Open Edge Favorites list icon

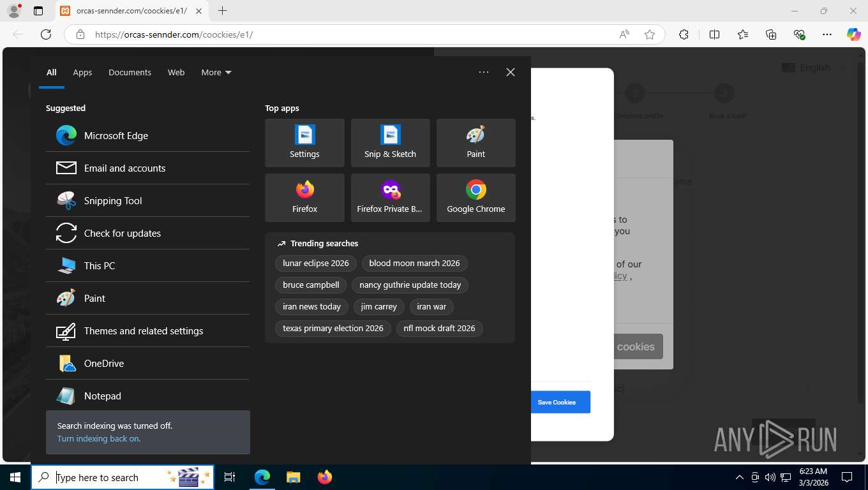[743, 34]
